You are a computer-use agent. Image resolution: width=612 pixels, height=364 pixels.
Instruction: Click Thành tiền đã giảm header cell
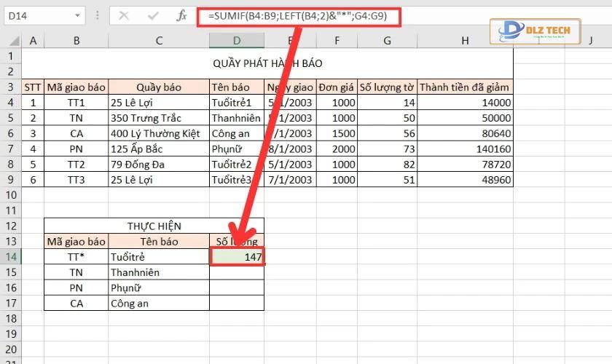click(x=465, y=87)
